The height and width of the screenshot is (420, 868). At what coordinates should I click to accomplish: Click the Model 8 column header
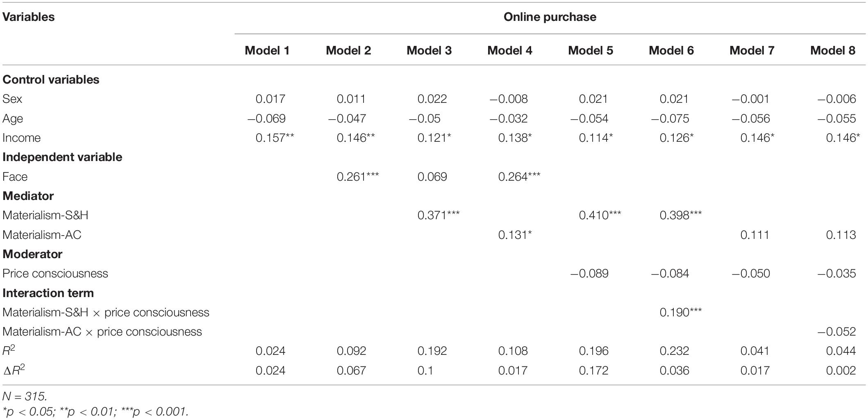point(833,50)
